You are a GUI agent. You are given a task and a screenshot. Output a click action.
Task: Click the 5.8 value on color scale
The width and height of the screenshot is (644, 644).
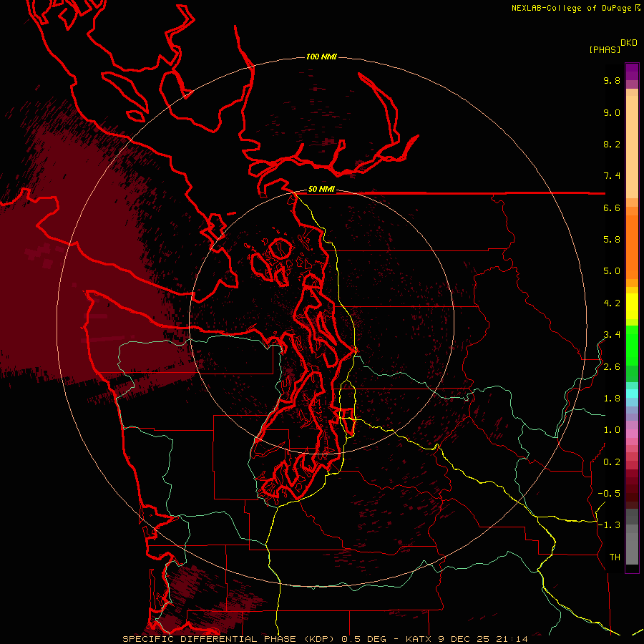coord(612,240)
